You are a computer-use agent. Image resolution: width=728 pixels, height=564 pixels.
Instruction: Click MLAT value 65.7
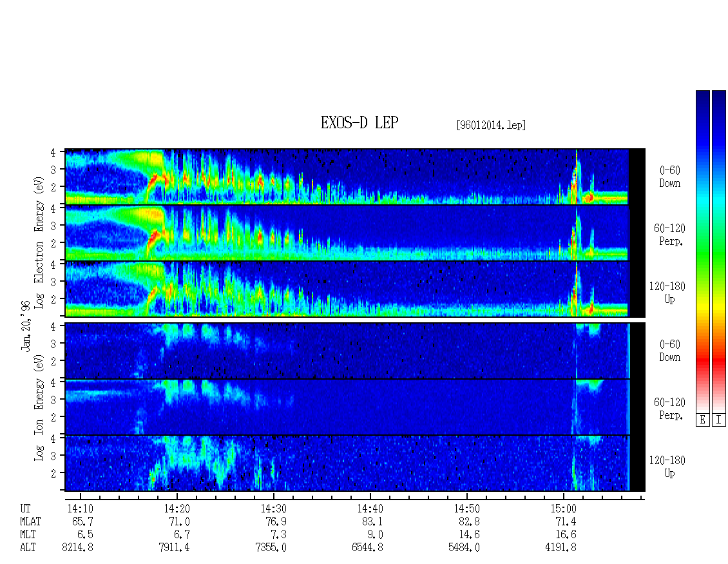click(82, 521)
